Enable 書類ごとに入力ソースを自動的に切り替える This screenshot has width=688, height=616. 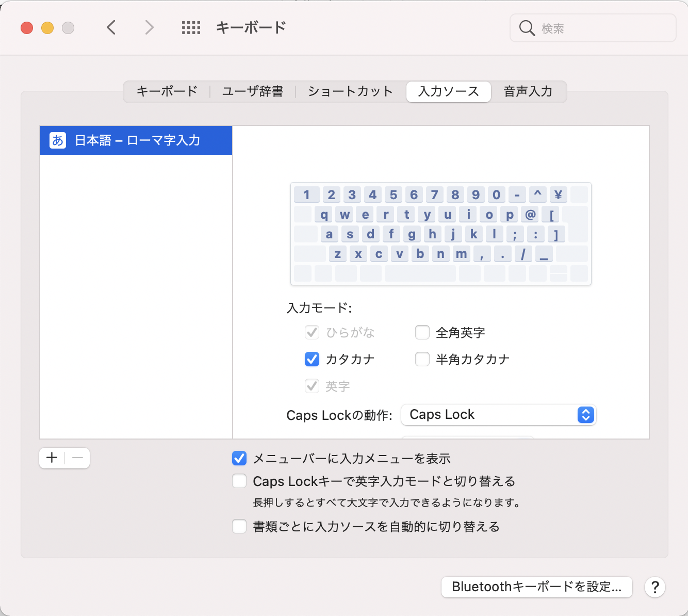pos(239,526)
